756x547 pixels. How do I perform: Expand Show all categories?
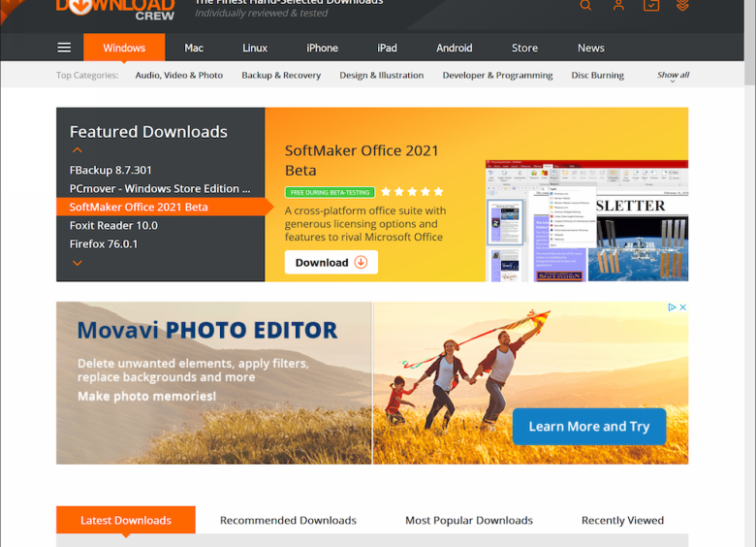coord(673,76)
